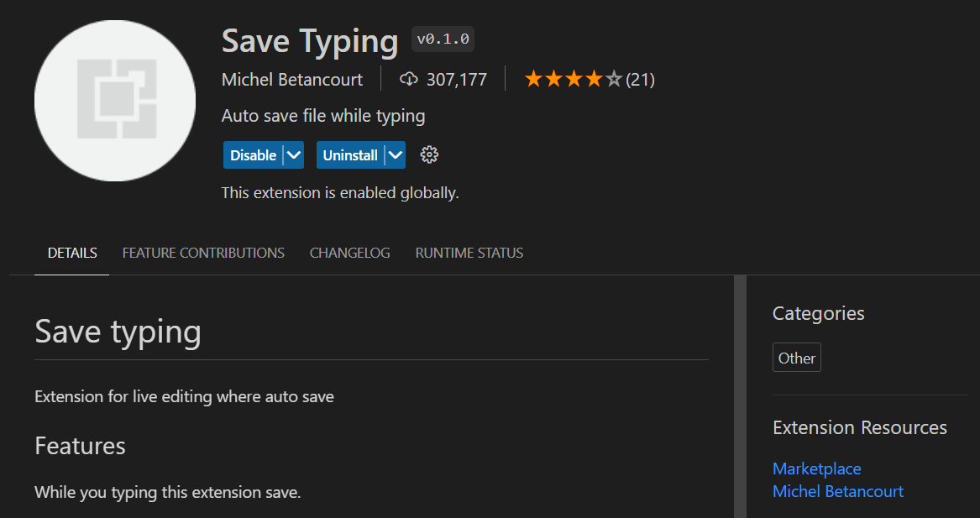Screen dimensions: 980x518
Task: Click the Save Typing extension title
Action: 310,40
